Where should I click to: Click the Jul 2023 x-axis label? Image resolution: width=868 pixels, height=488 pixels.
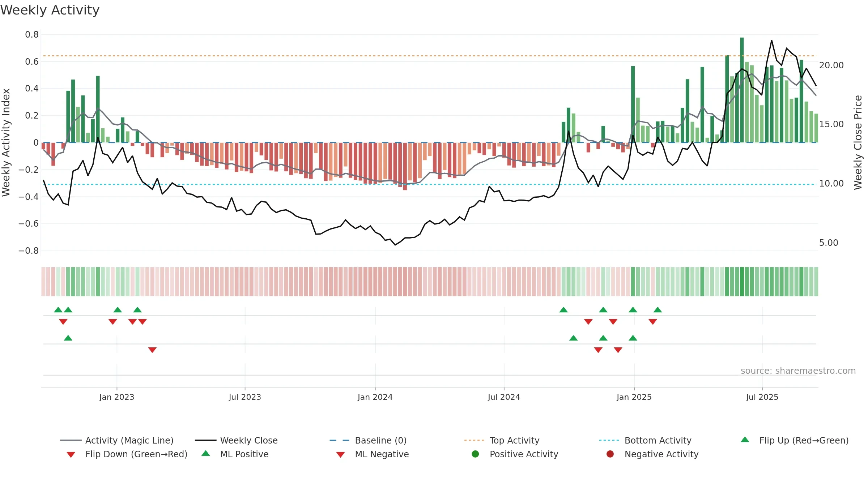[245, 397]
